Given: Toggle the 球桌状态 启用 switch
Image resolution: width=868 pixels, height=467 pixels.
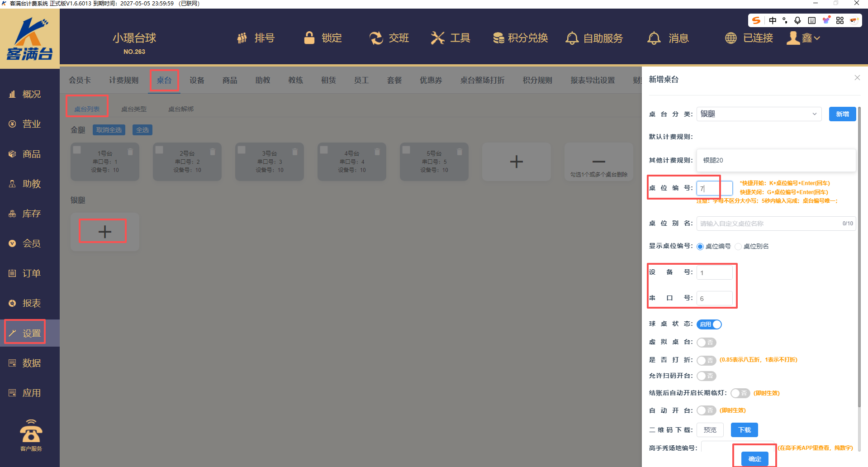Looking at the screenshot, I should click(709, 324).
